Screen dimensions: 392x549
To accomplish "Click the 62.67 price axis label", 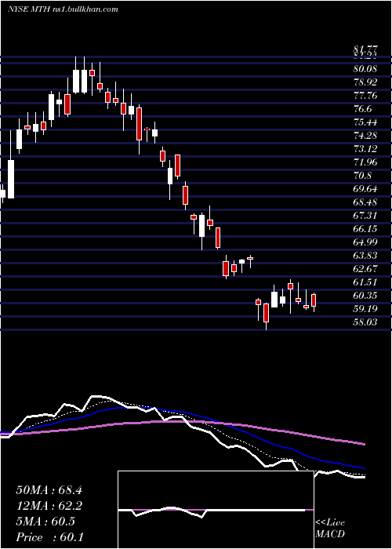I will 365,268.
